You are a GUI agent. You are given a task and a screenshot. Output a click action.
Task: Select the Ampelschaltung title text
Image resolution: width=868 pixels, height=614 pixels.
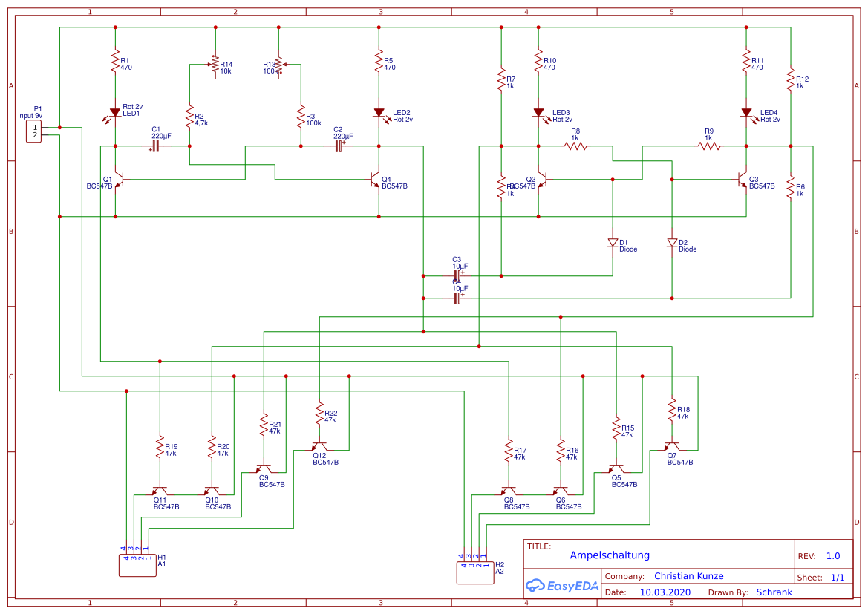click(x=610, y=555)
